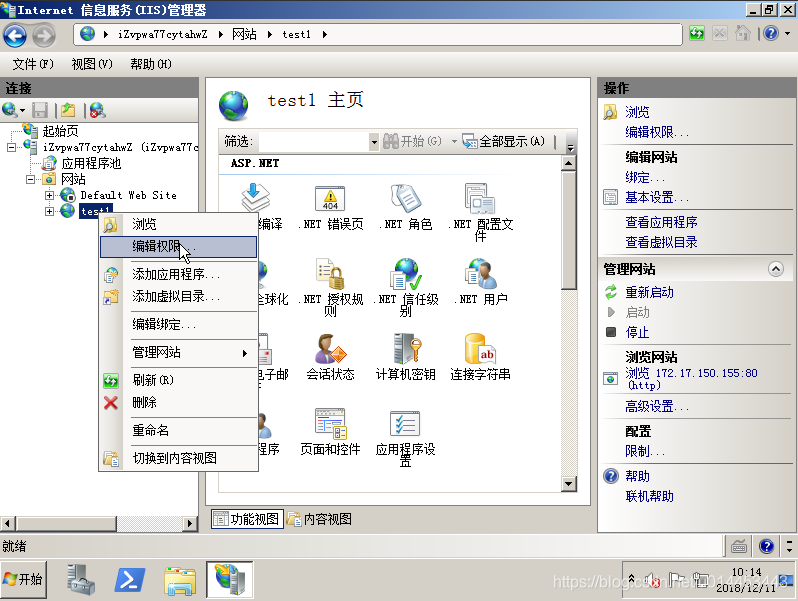Click the Back navigation arrow
The width and height of the screenshot is (798, 601).
coord(15,35)
